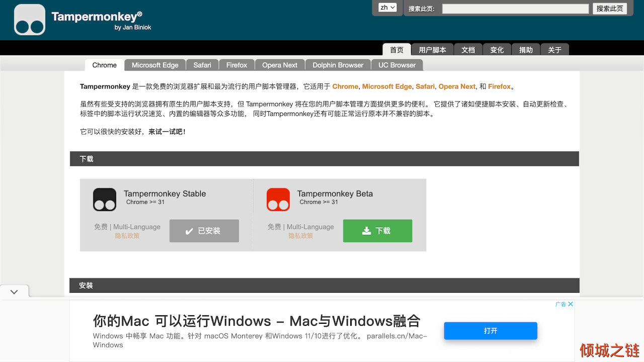Select the Dolphin Browser tab
This screenshot has width=644, height=362.
tap(338, 65)
